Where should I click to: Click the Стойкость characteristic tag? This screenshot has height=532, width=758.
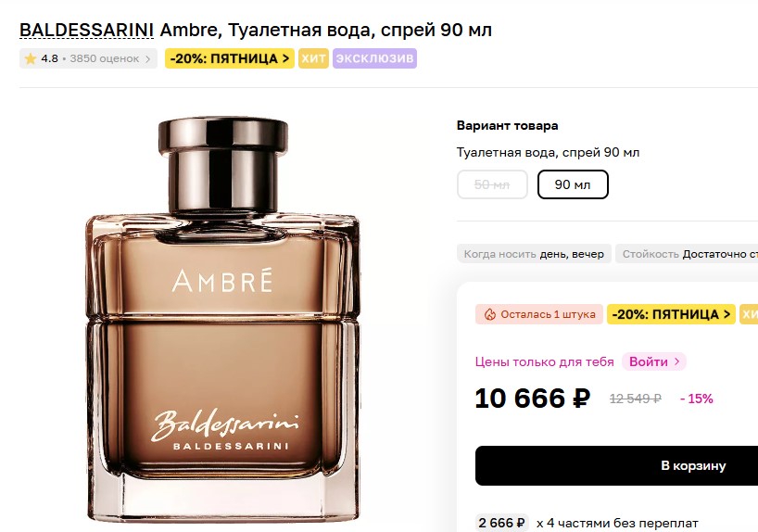click(687, 254)
